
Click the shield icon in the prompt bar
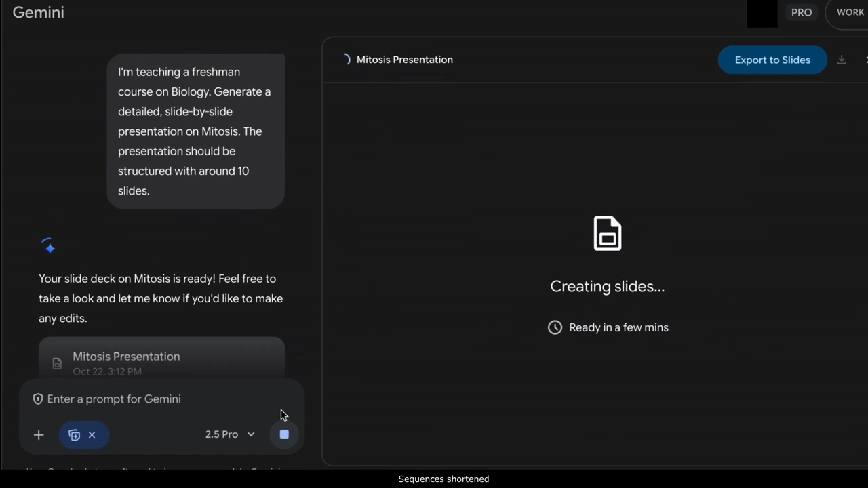coord(37,399)
